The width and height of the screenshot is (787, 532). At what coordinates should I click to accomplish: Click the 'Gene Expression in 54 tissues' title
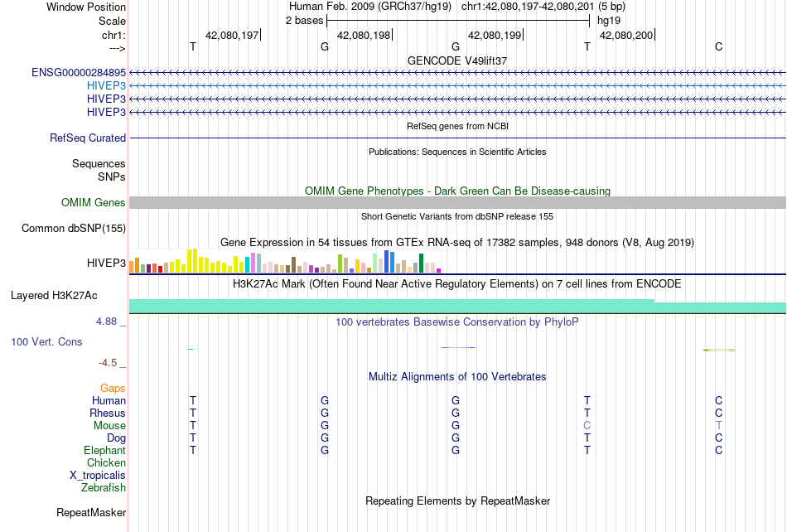(x=457, y=243)
